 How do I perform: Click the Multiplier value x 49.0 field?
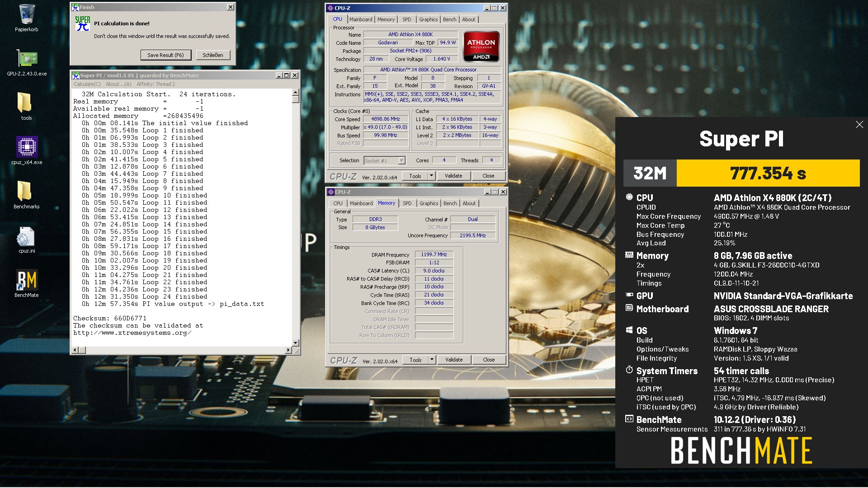[x=386, y=127]
